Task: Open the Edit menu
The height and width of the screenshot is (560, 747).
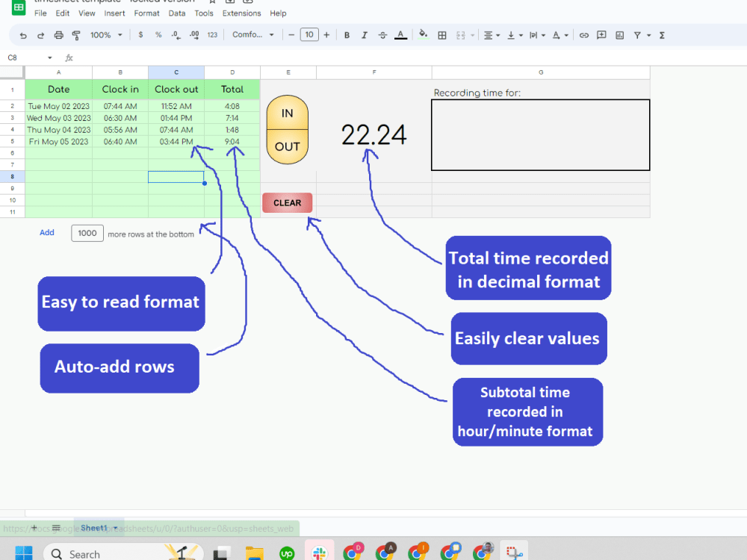Action: click(x=63, y=13)
